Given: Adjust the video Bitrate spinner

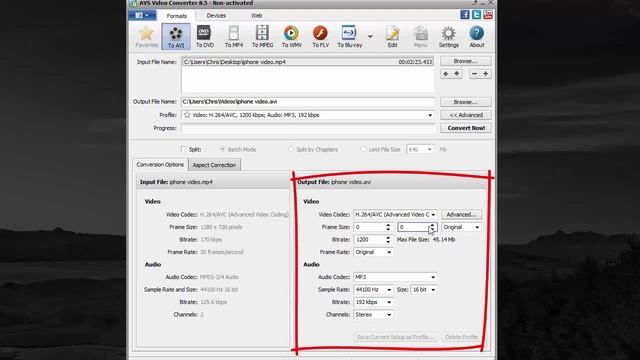Looking at the screenshot, I should pyautogui.click(x=388, y=240).
